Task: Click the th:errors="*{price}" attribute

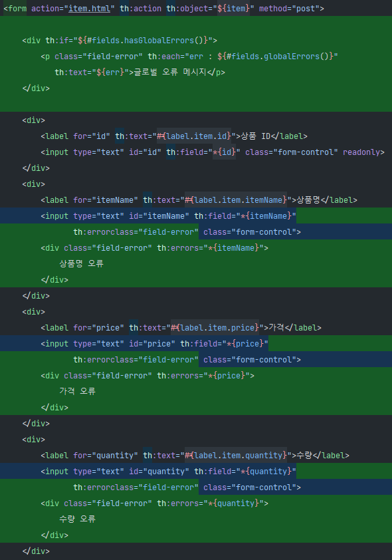Action: click(203, 375)
